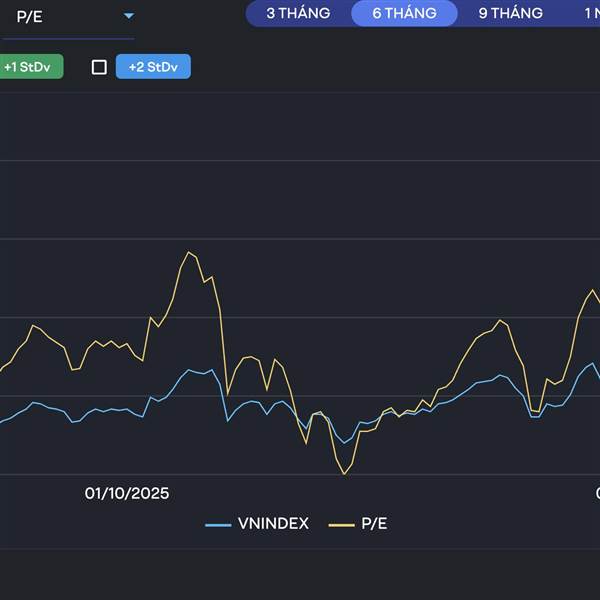Hide the VNINDEX series via legend text
This screenshot has height=600, width=600.
pos(273,523)
